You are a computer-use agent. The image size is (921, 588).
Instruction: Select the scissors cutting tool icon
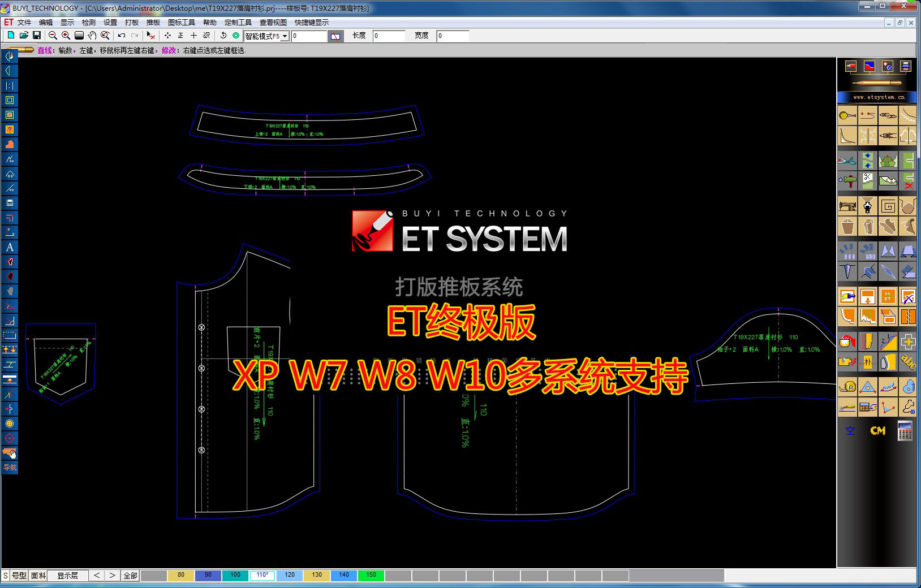(847, 161)
